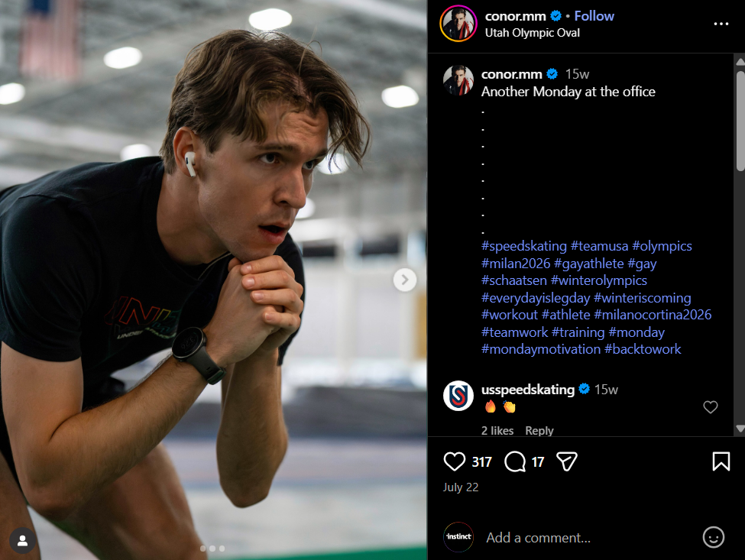This screenshot has width=745, height=560.
Task: View the 2 likes on the comment
Action: [x=497, y=431]
